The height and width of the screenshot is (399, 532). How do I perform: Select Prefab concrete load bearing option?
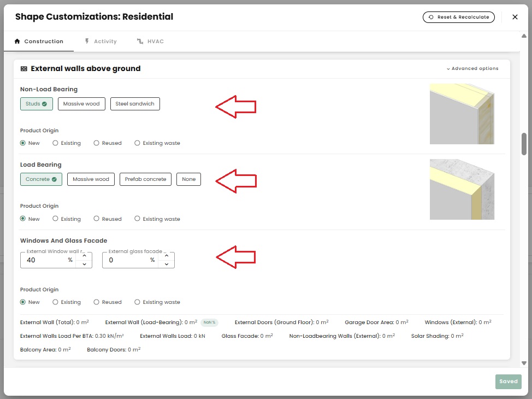145,179
